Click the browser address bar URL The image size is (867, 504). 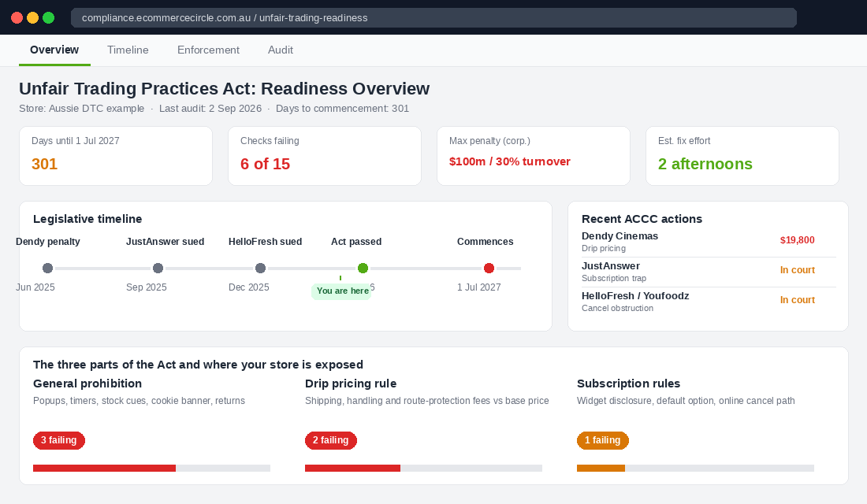(x=433, y=17)
